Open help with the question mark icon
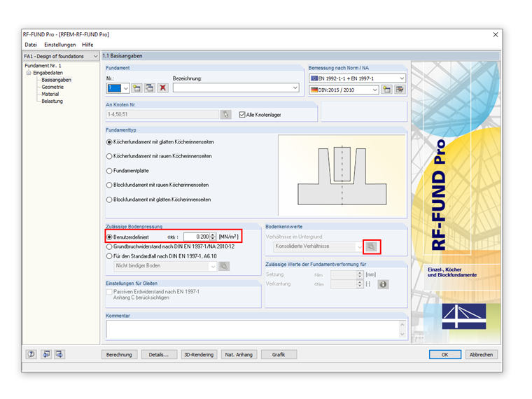 click(31, 354)
